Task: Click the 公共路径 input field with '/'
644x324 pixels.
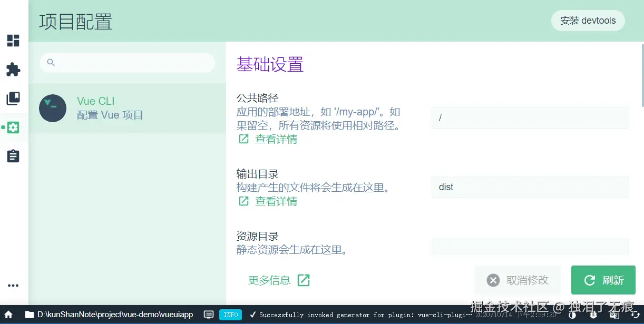Action: (530, 118)
